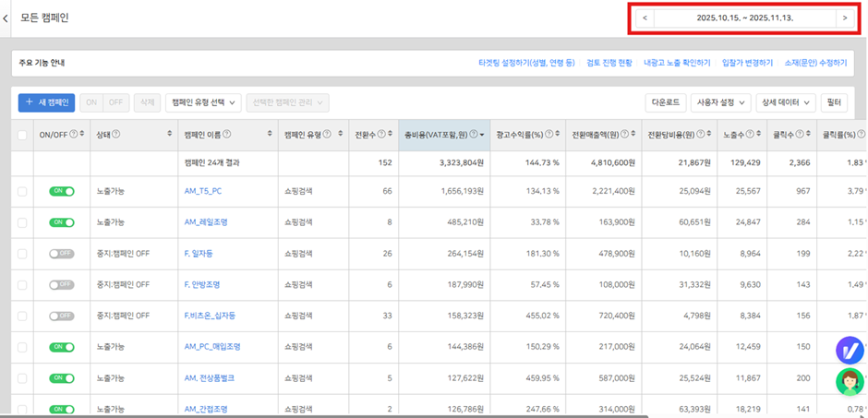This screenshot has height=418, width=868.
Task: Open the blue checkmark floating assistant icon
Action: tap(849, 350)
